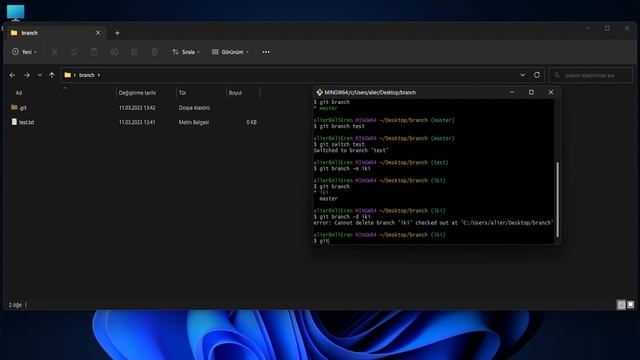640x360 pixels.
Task: Click the Copy icon in Explorer toolbar
Action: coord(74,52)
